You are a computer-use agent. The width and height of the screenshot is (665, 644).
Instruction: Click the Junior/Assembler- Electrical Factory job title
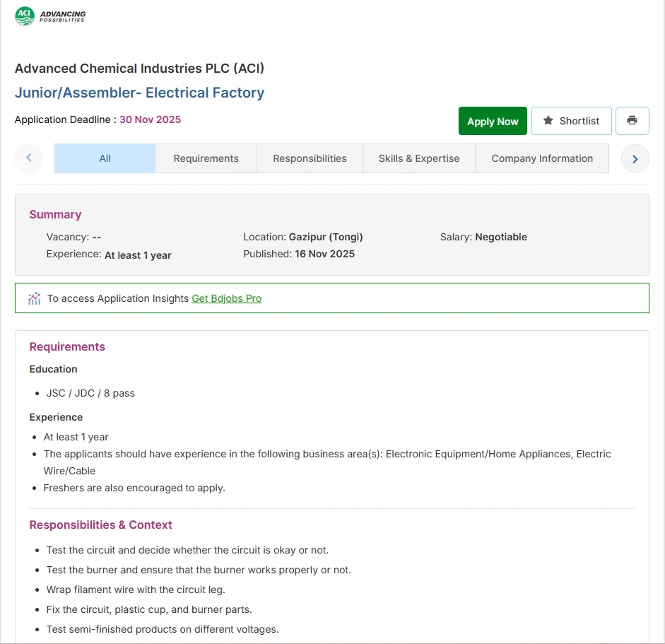(x=139, y=93)
